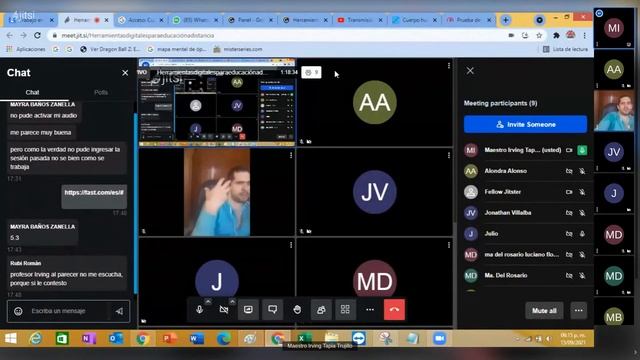Open Chrome three-dot menu
This screenshot has height=360, width=640.
pyautogui.click(x=584, y=36)
